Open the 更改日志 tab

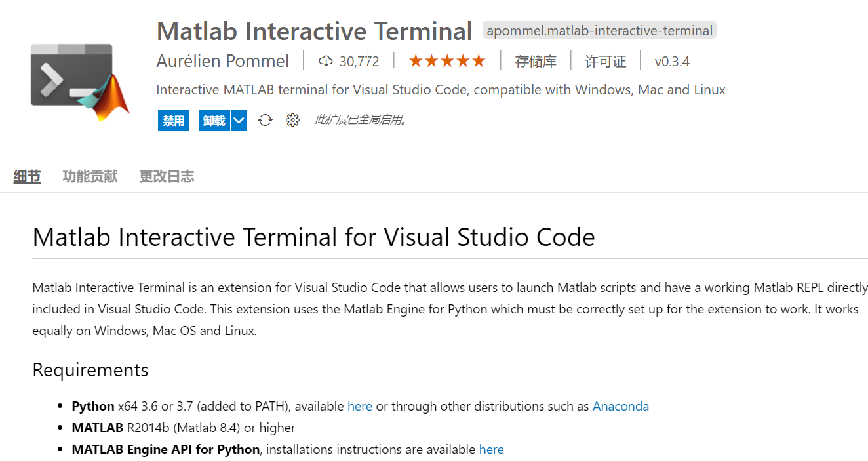(167, 176)
